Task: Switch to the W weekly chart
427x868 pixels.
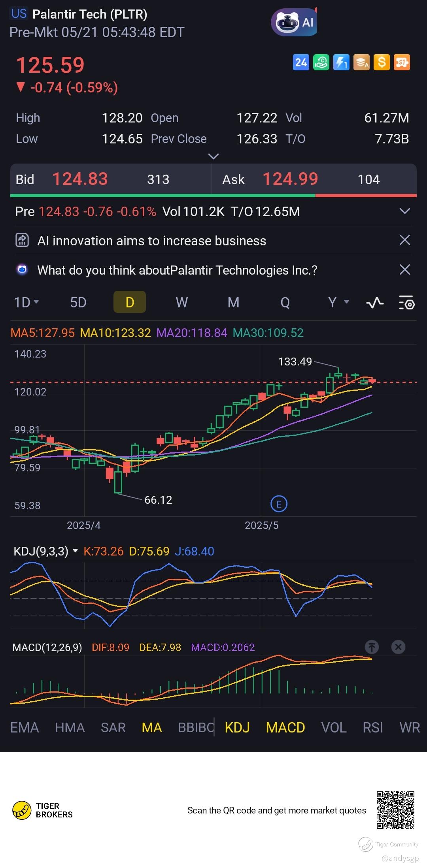Action: point(181,303)
